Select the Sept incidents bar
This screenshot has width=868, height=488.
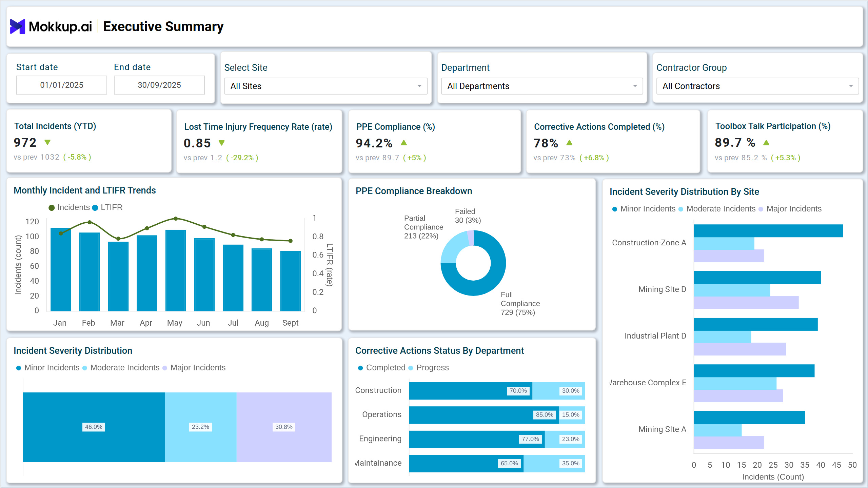tap(291, 281)
